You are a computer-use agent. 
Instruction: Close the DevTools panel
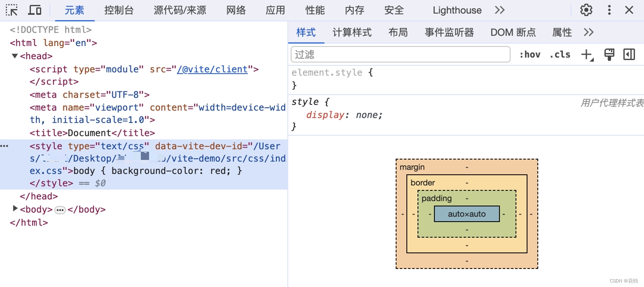[629, 10]
